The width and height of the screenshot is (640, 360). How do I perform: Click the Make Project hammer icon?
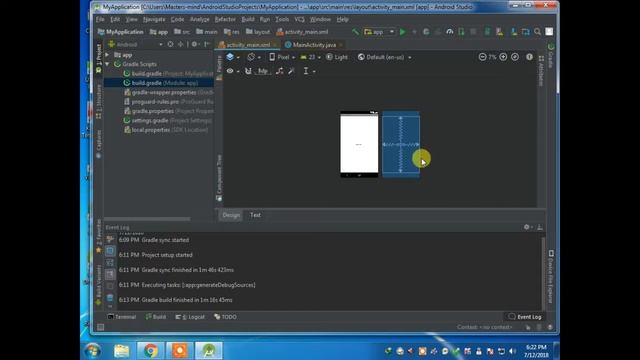[x=356, y=31]
